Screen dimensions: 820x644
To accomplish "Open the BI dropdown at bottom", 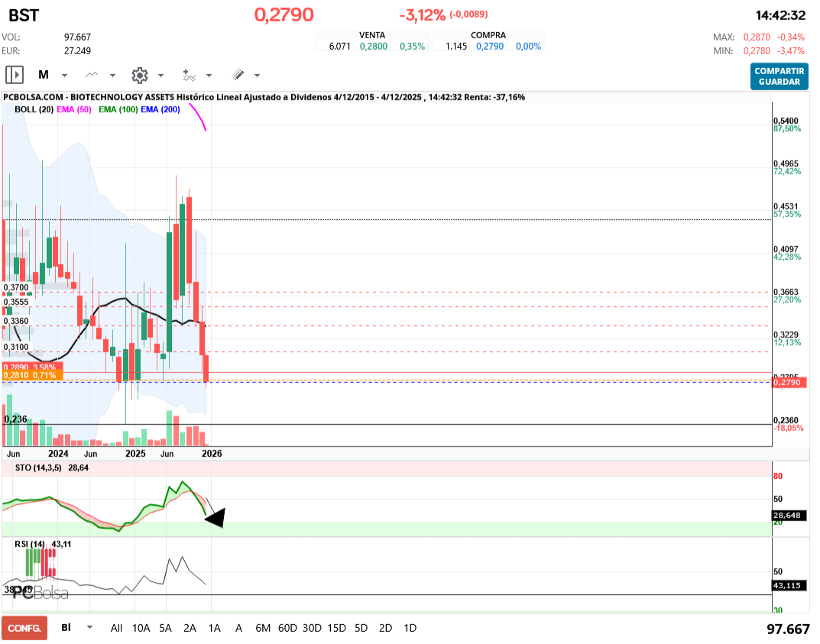I will click(x=90, y=627).
